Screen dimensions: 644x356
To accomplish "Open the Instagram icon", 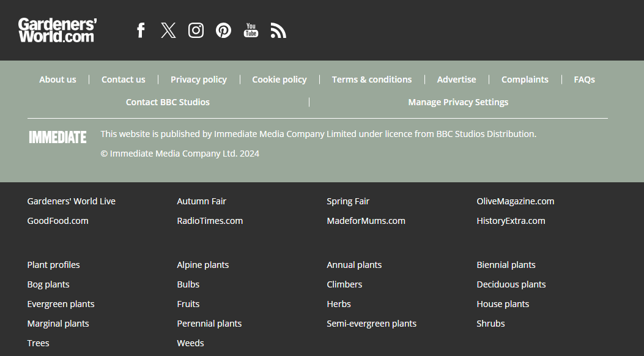I will click(196, 29).
